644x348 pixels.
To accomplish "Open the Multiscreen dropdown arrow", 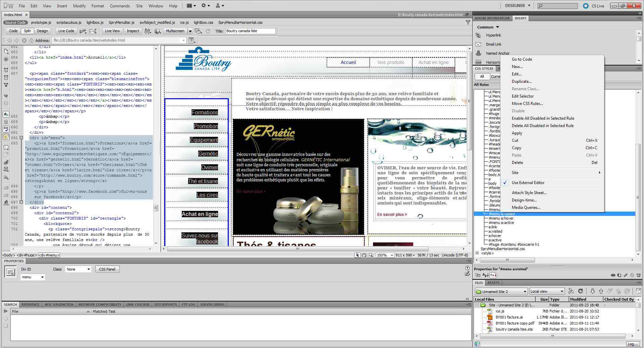I will click(190, 31).
